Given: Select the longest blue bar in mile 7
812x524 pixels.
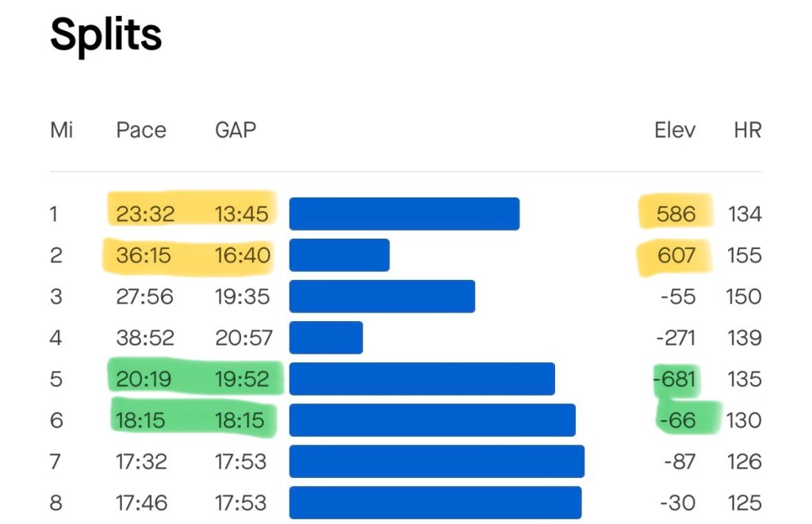Looking at the screenshot, I should click(x=436, y=461).
